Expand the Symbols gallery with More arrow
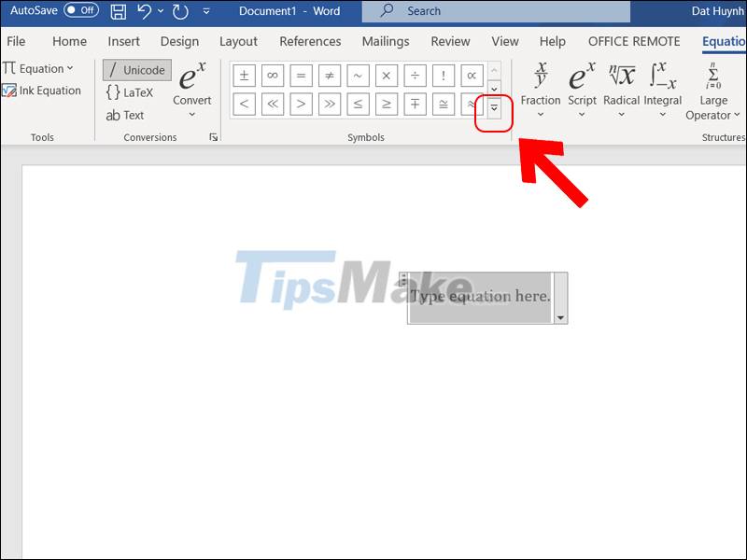The height and width of the screenshot is (560, 747). point(493,108)
